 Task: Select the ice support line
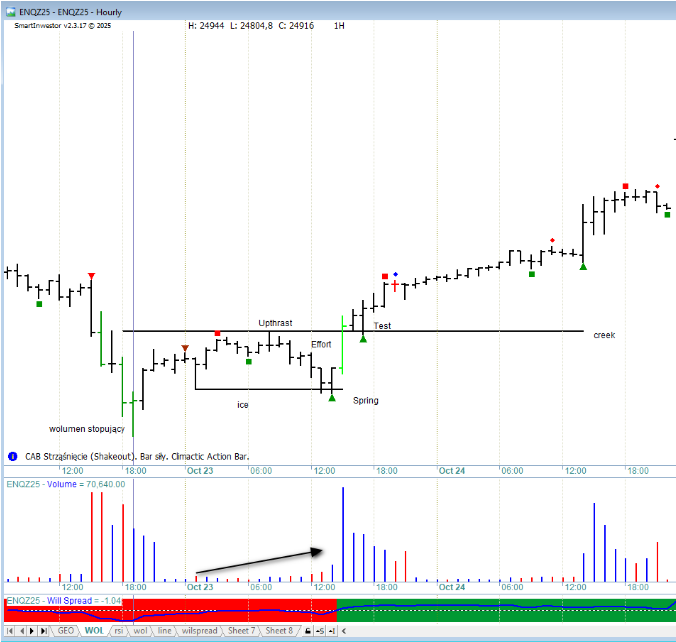click(x=260, y=389)
